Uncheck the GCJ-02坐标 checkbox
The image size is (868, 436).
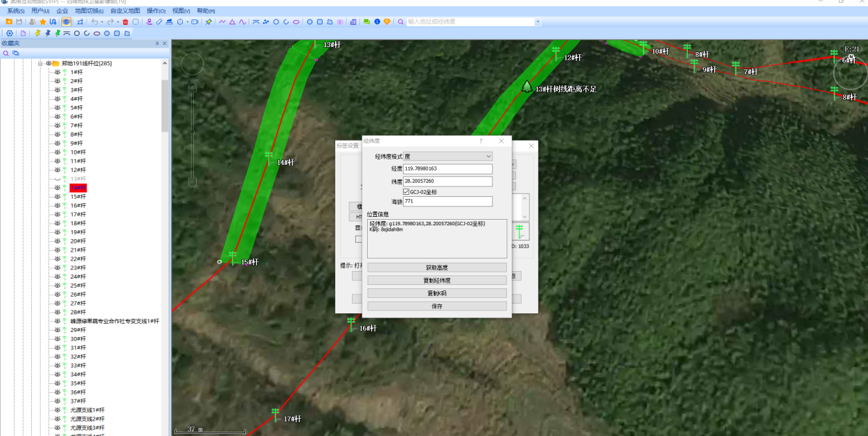click(x=406, y=192)
